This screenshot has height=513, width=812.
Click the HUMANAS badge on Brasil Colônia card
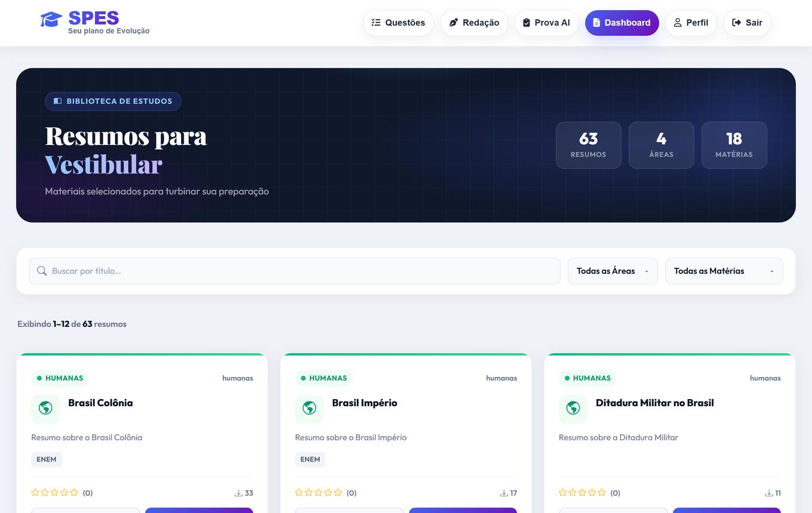pyautogui.click(x=60, y=378)
